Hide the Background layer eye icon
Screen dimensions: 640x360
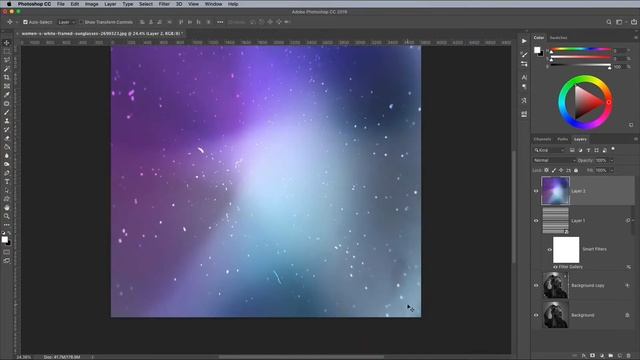[536, 315]
